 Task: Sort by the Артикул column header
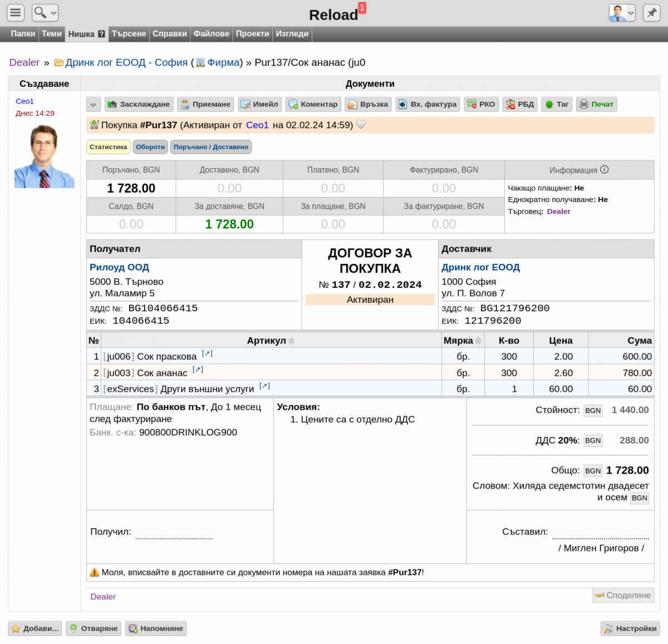point(271,341)
